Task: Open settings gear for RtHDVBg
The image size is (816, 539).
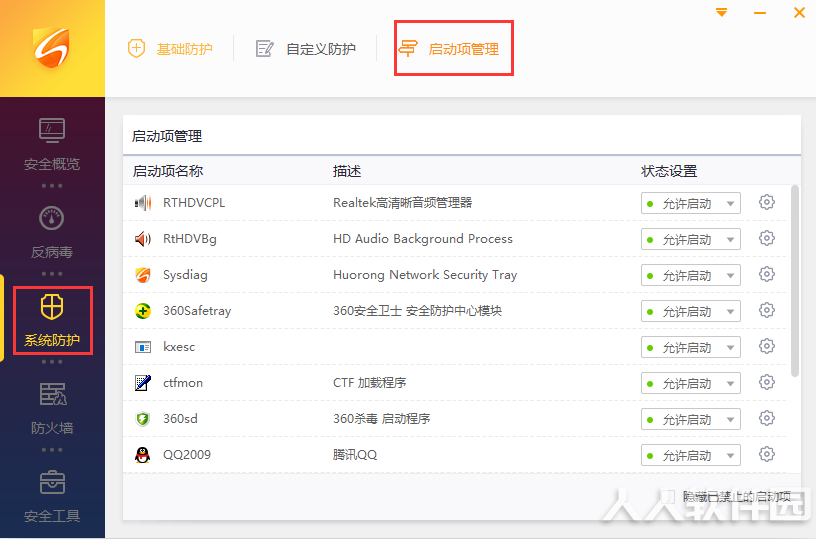Action: pos(767,238)
